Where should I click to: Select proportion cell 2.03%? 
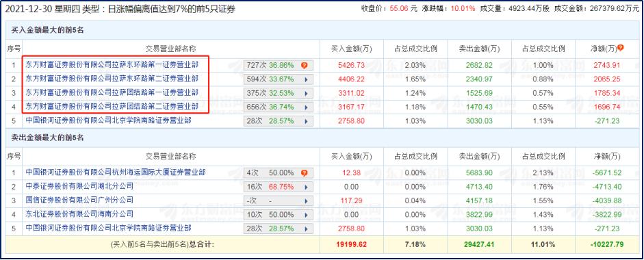[x=415, y=65]
